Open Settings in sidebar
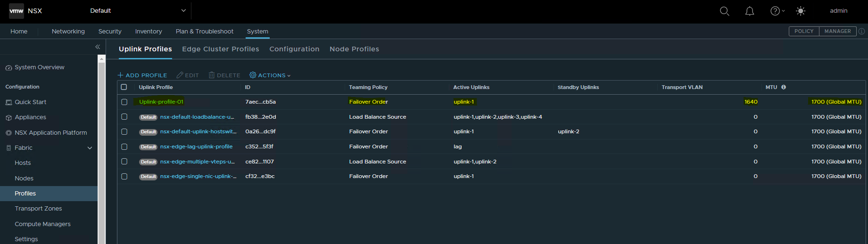868x244 pixels. [26, 239]
